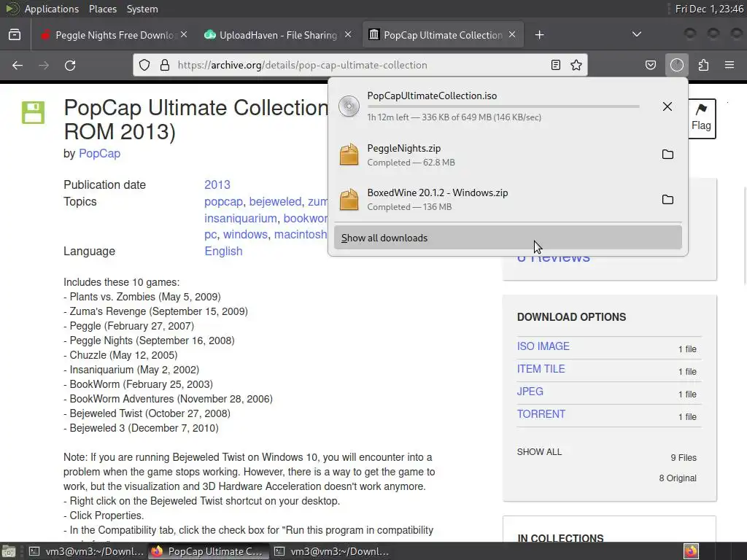The image size is (747, 560).
Task: Flag this archive item
Action: pos(701,118)
